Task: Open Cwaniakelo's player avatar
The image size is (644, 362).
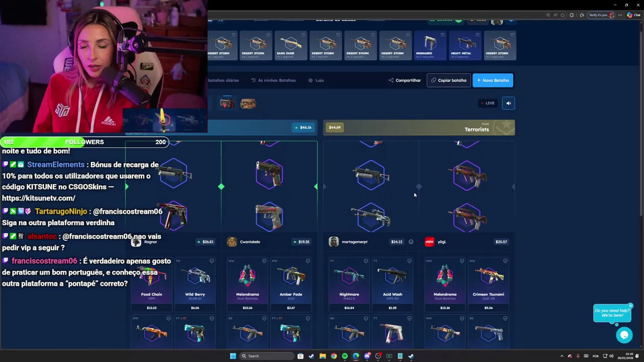Action: click(232, 242)
